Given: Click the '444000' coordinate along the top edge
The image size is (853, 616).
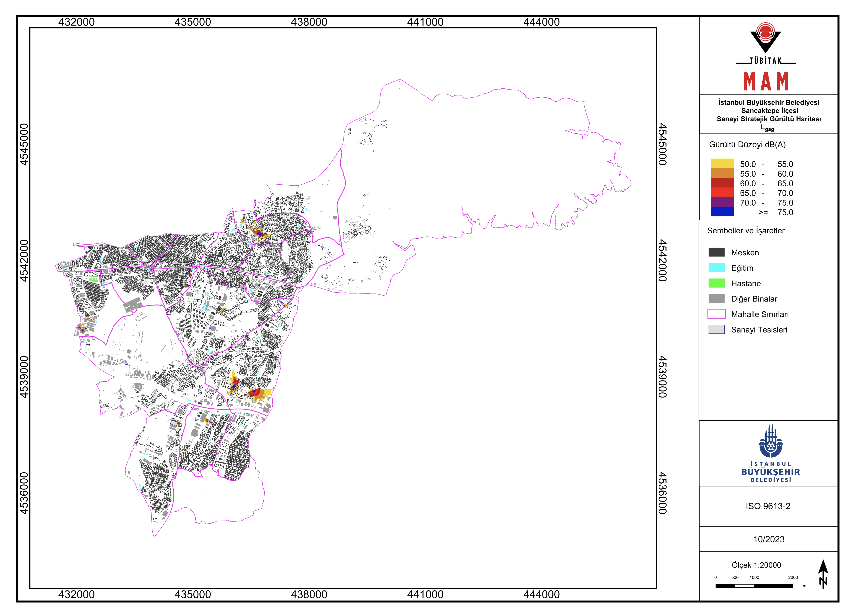Looking at the screenshot, I should click(541, 22).
